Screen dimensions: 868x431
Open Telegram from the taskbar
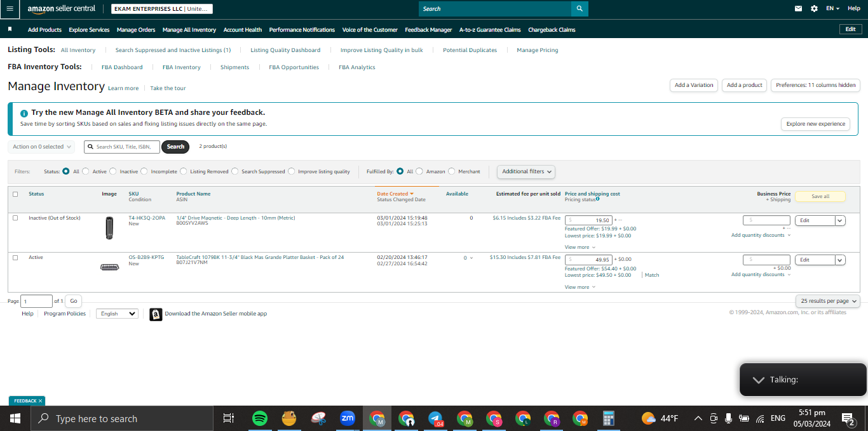[x=435, y=418]
